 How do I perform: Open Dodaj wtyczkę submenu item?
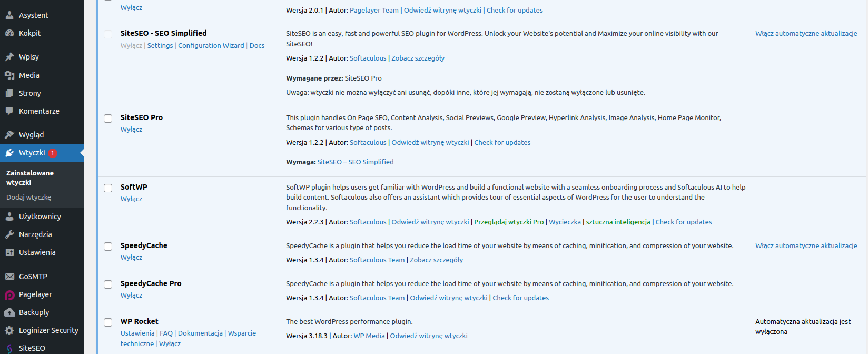tap(28, 198)
